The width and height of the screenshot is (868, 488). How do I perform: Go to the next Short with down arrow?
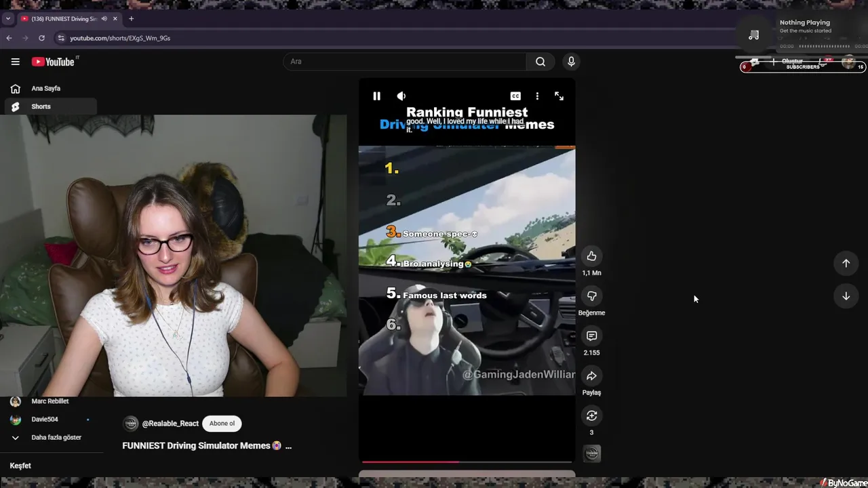tap(846, 296)
